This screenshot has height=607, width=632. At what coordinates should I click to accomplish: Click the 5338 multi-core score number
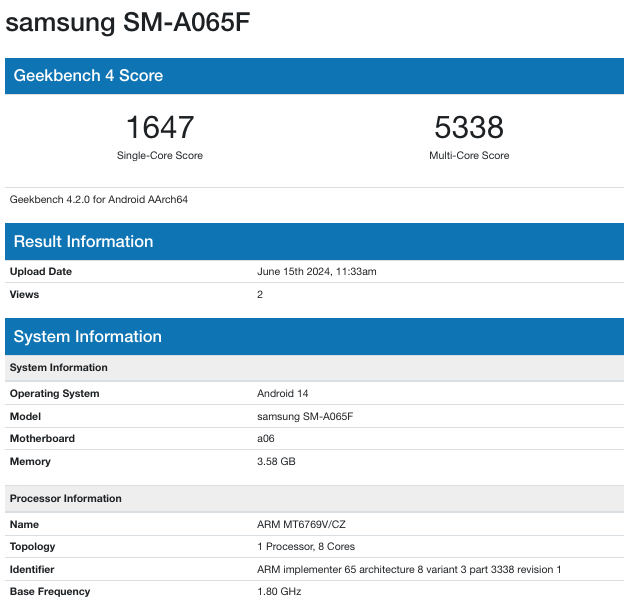pos(468,128)
